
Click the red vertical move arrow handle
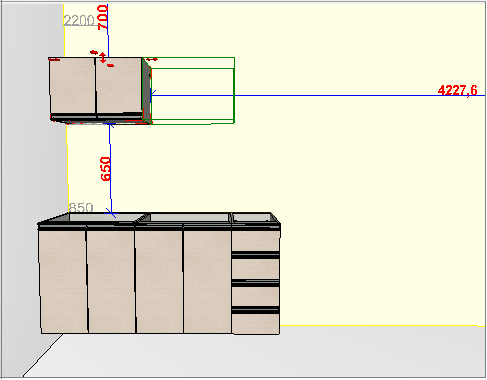tap(103, 57)
